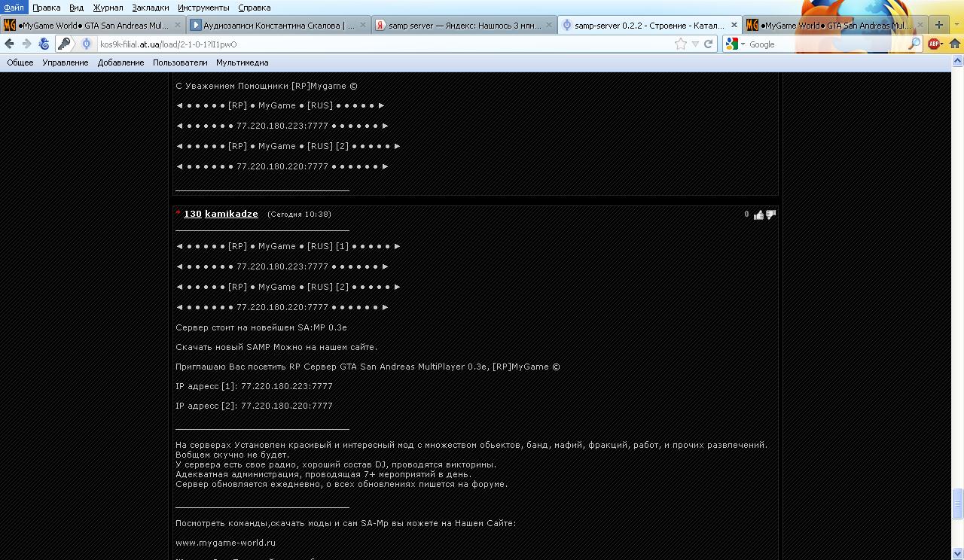Open the Общее admin bar menu
964x560 pixels.
(20, 62)
